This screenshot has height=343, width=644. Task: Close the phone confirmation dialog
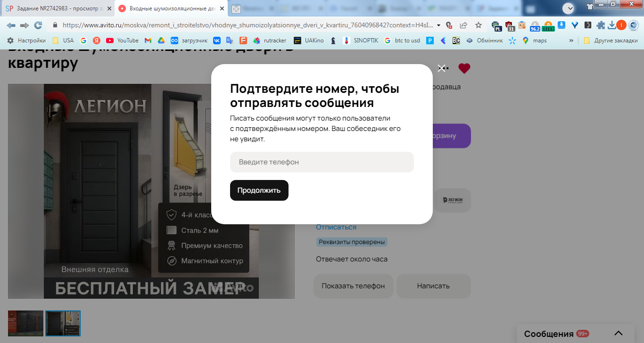(441, 68)
